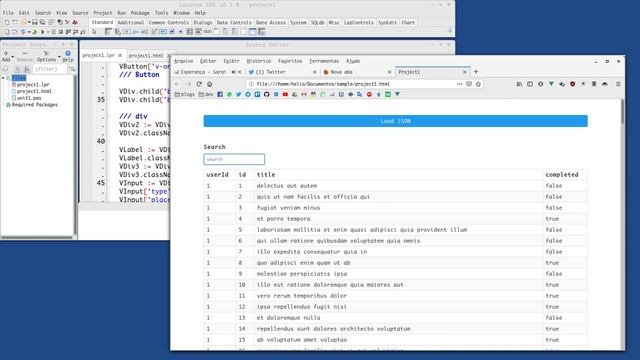Select project1.lpr in the project tree
Screen dimensions: 640x360
coord(33,84)
